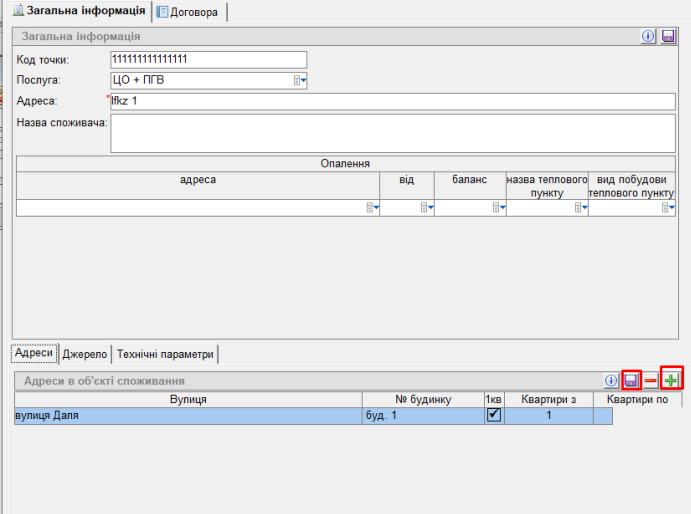The image size is (691, 514).
Task: Select the вулиця Даля row cell
Action: tap(185, 415)
